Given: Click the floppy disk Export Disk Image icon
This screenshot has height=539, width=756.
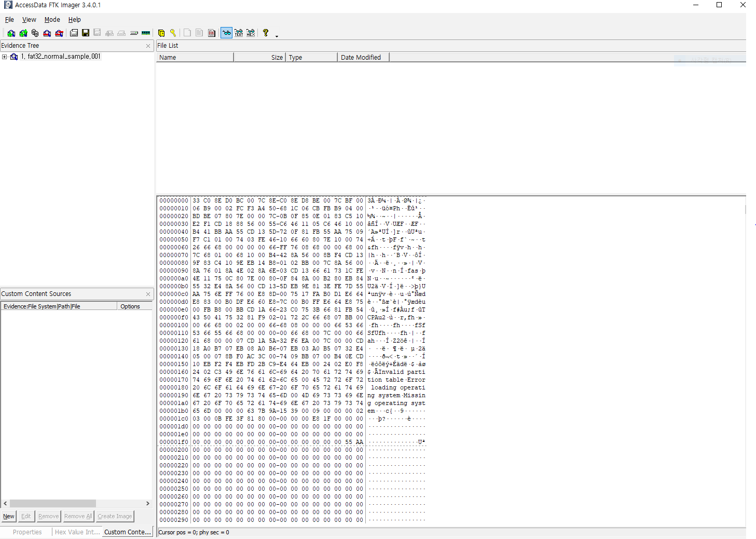Looking at the screenshot, I should [86, 33].
